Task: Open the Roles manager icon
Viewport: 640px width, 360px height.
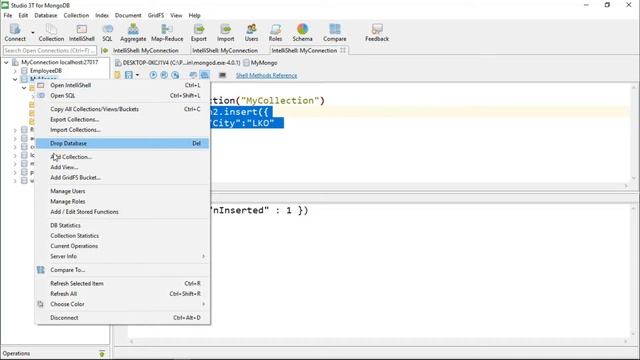Action: pyautogui.click(x=276, y=32)
